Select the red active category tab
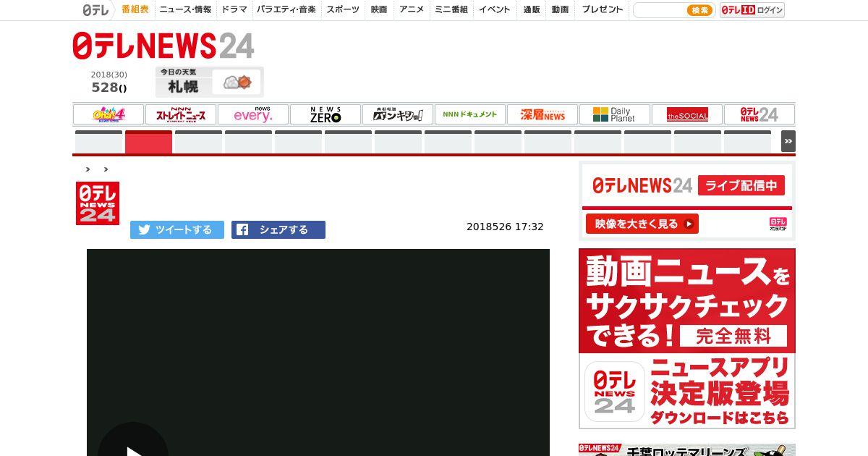Image resolution: width=868 pixels, height=456 pixels. [x=148, y=141]
